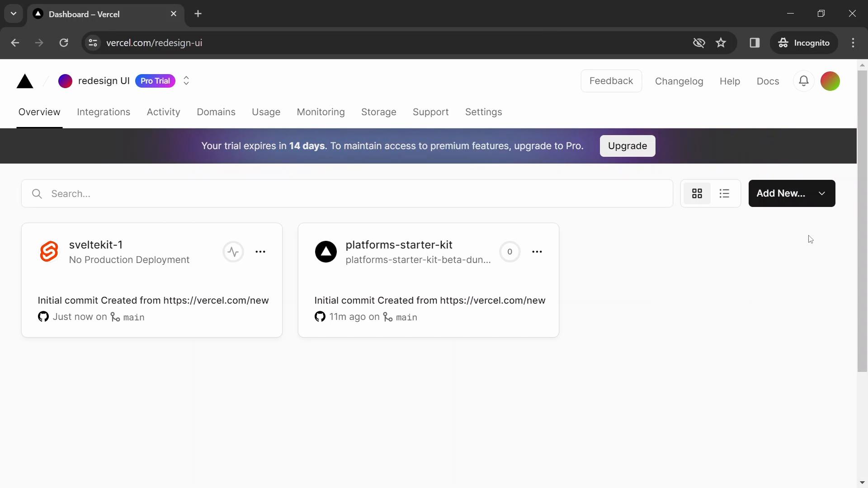Select the Activity tab
This screenshot has width=868, height=488.
pos(164,112)
